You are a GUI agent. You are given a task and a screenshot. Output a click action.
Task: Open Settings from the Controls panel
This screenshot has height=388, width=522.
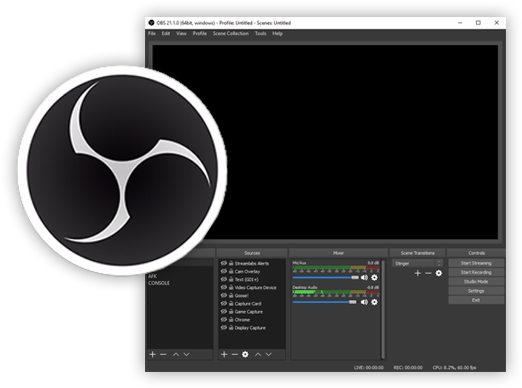click(476, 291)
